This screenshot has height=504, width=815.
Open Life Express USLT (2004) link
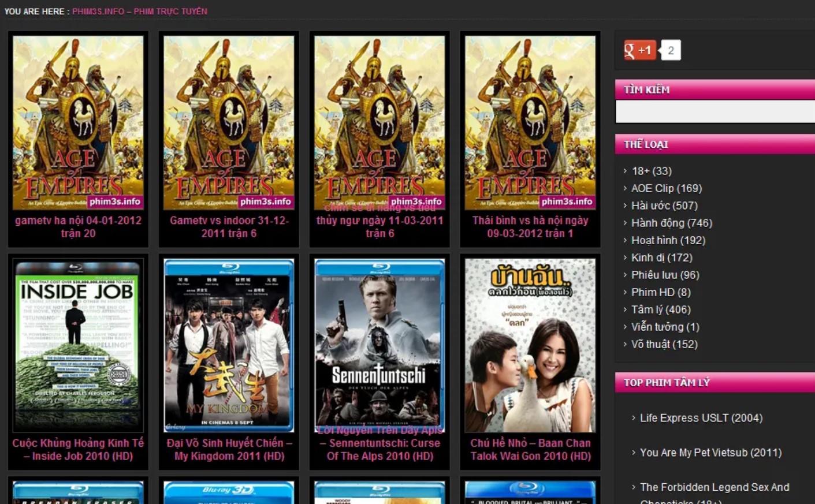pos(701,418)
